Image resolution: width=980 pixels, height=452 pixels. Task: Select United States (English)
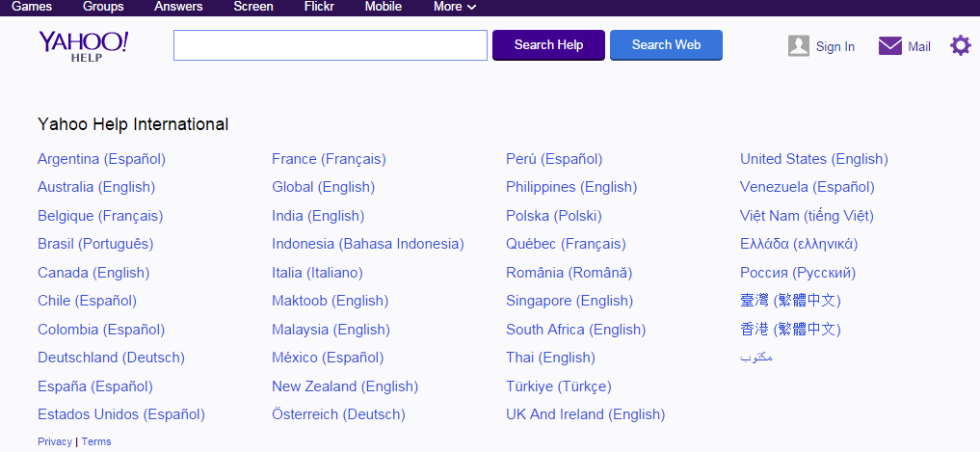point(813,159)
